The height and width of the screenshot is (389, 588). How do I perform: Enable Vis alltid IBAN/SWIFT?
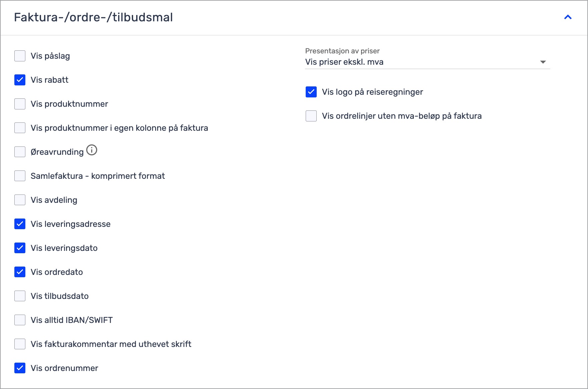click(x=20, y=320)
